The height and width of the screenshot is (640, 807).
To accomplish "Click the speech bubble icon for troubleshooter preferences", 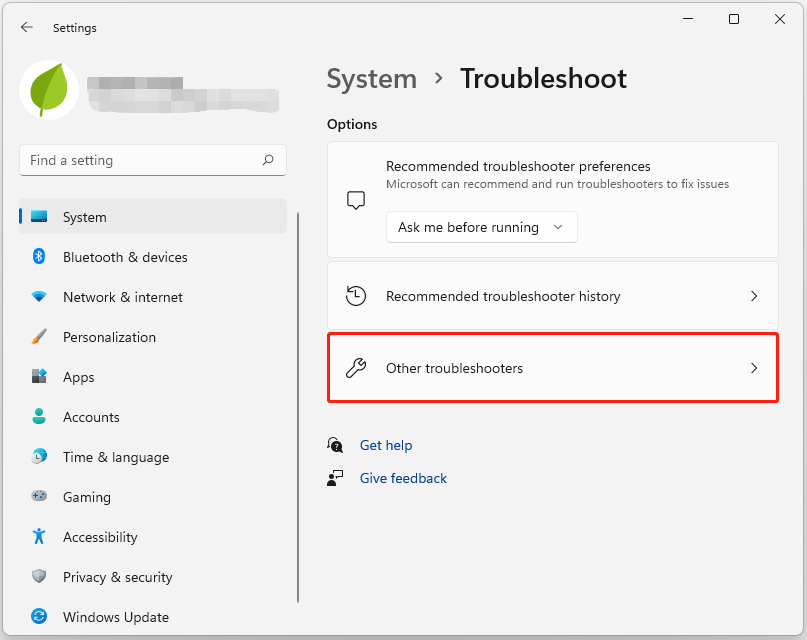I will click(x=356, y=200).
